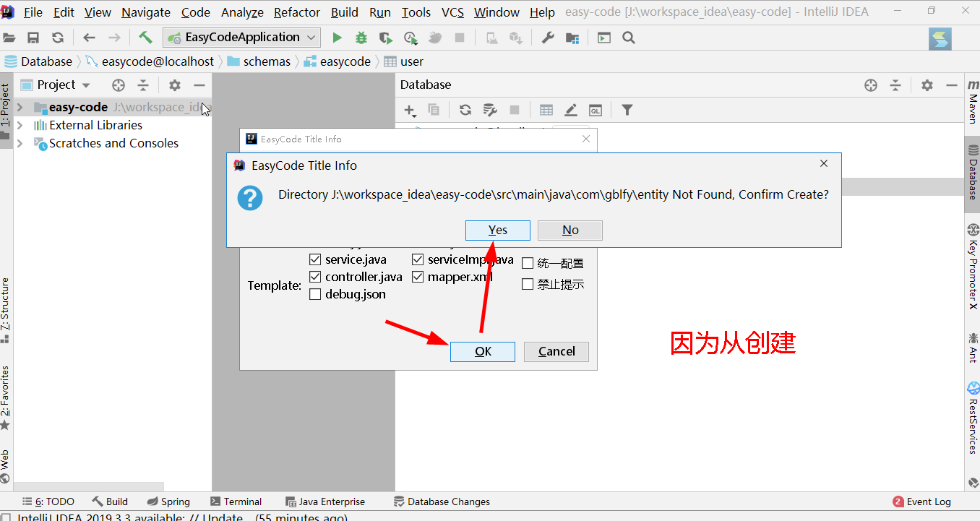Open the Project view selector dropdown
The image size is (980, 521).
pos(56,85)
